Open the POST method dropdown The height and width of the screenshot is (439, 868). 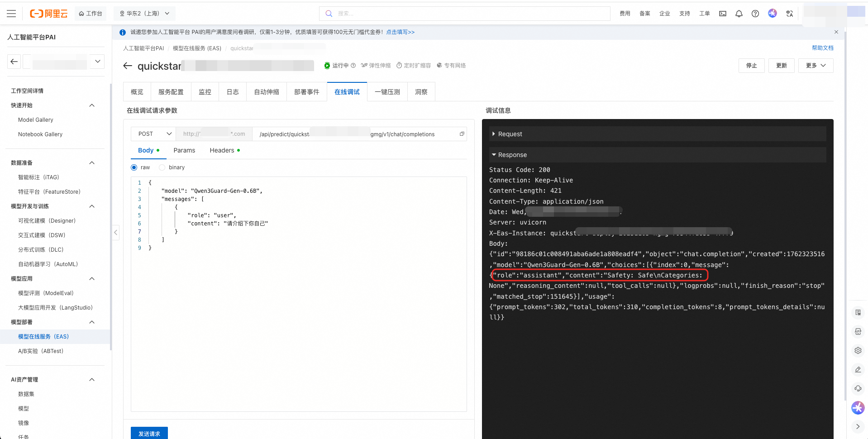tap(153, 134)
